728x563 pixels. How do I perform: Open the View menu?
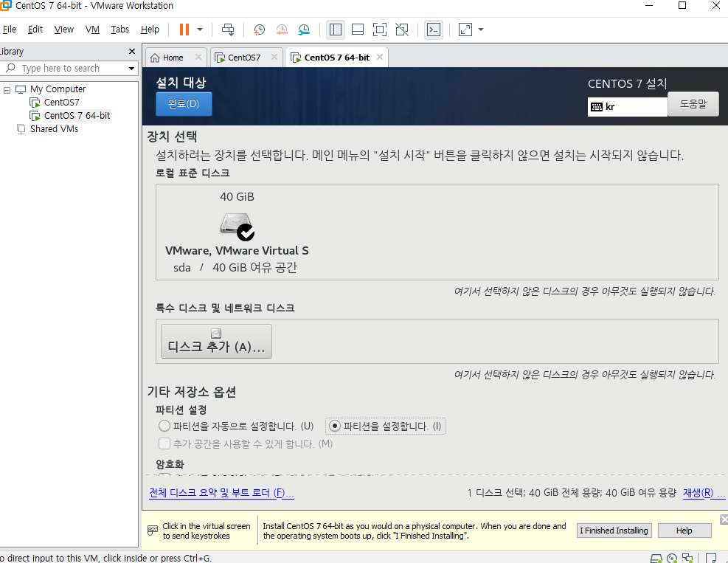click(64, 30)
